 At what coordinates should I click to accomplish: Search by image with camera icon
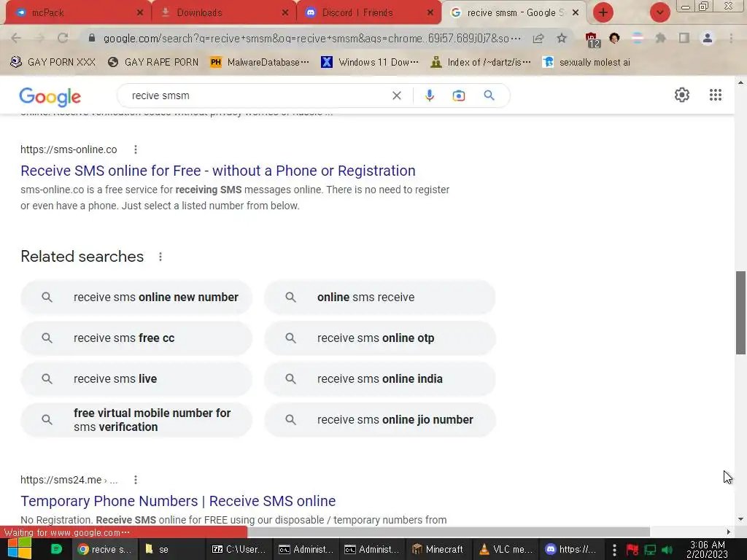click(x=458, y=96)
